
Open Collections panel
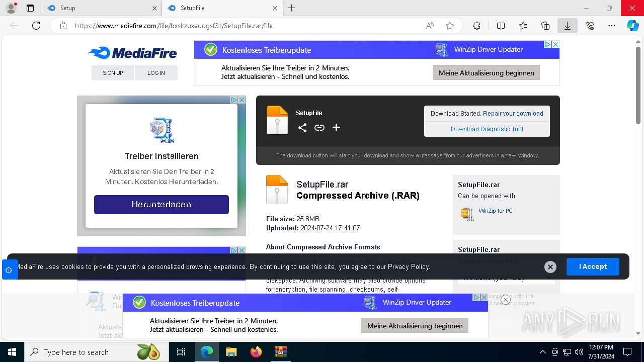pos(545,26)
